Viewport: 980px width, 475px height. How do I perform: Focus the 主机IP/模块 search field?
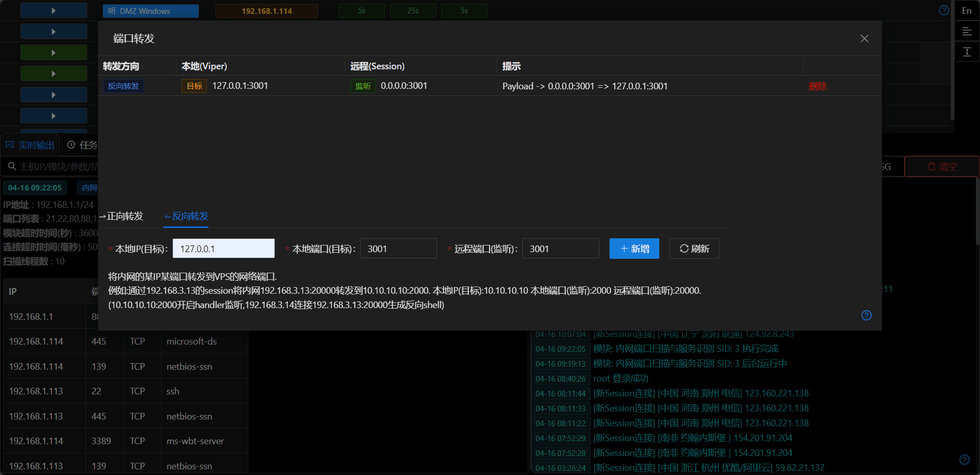point(58,166)
